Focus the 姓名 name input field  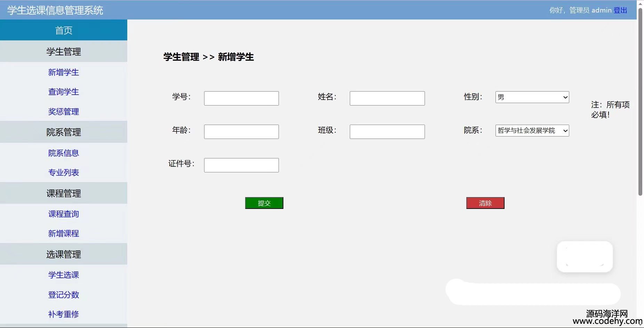pyautogui.click(x=387, y=98)
